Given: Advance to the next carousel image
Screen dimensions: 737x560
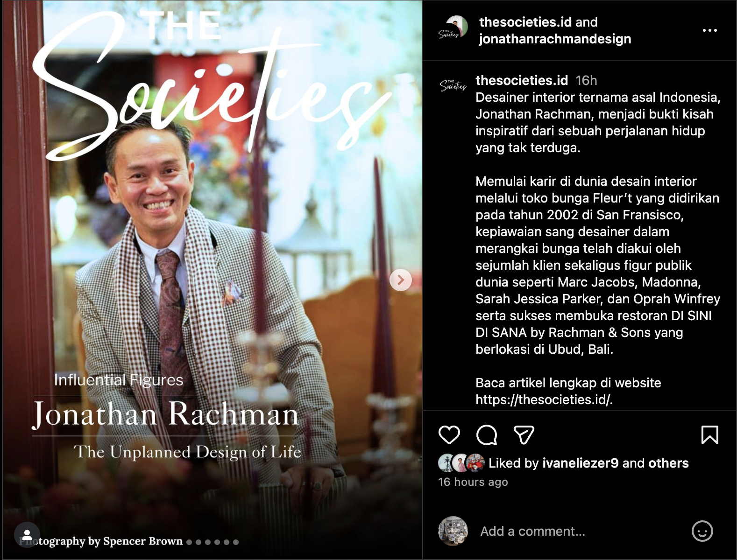Looking at the screenshot, I should coord(401,280).
